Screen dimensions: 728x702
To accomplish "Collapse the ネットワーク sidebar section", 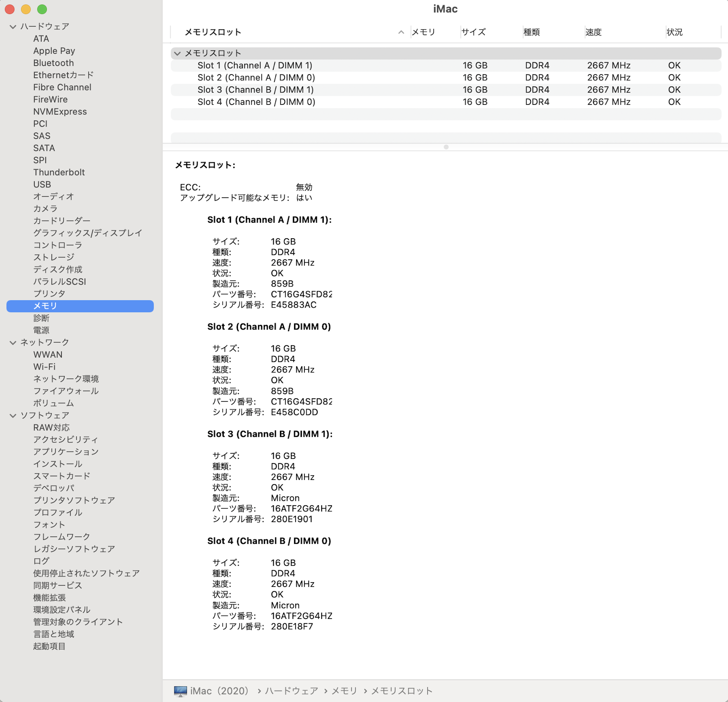I will point(13,343).
